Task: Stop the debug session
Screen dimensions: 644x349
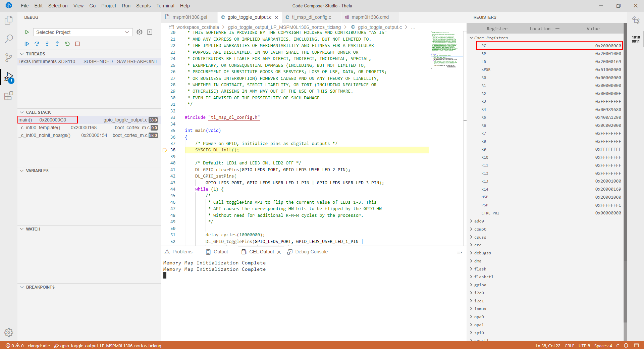Action: point(77,44)
